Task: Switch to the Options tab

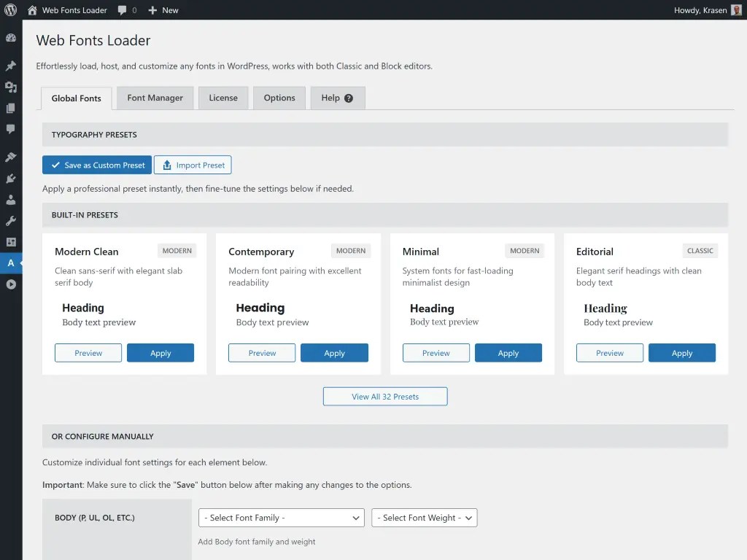Action: 279,98
